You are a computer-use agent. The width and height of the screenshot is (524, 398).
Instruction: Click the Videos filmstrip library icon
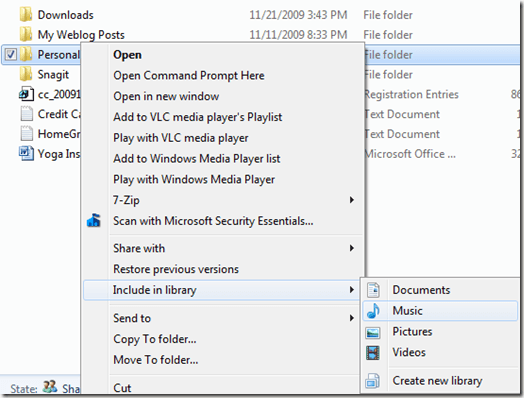click(x=373, y=353)
